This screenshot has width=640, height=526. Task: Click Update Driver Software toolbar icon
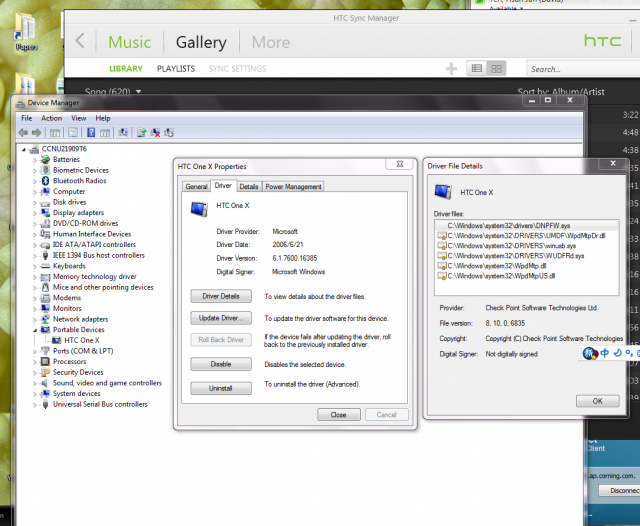(x=142, y=133)
